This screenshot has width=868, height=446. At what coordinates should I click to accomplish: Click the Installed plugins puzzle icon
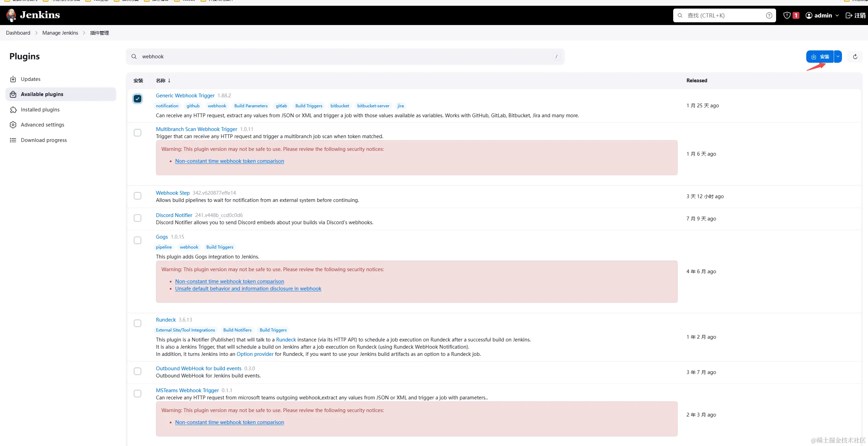(13, 110)
